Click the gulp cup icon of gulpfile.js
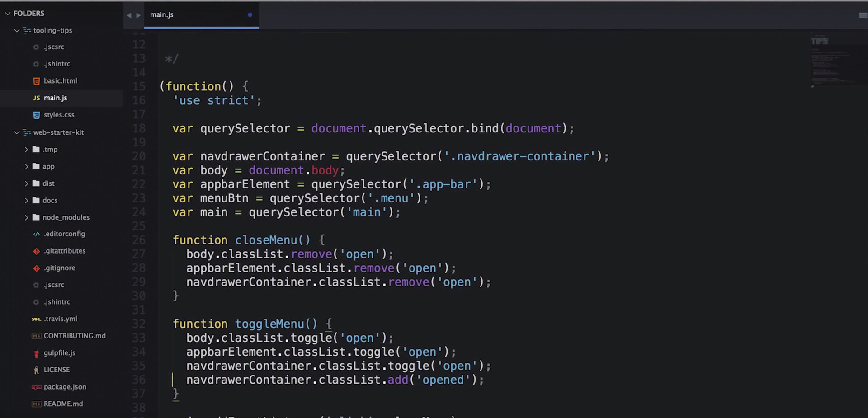The image size is (868, 418). (37, 353)
